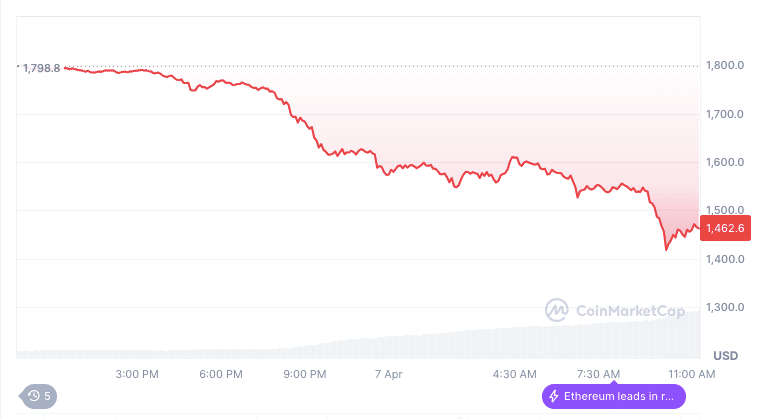Select the 4:30 AM time axis label

click(x=515, y=374)
